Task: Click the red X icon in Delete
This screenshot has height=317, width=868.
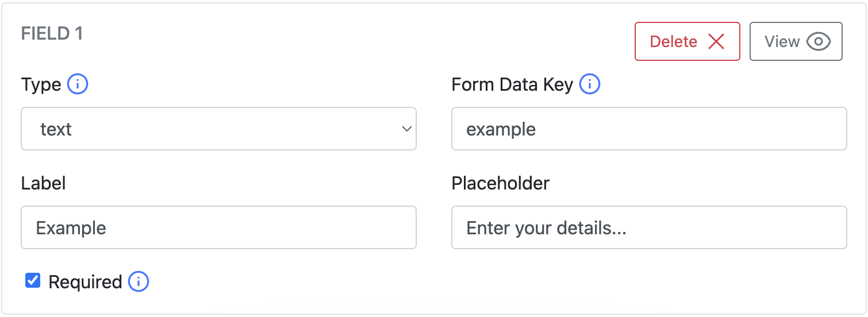Action: [716, 41]
